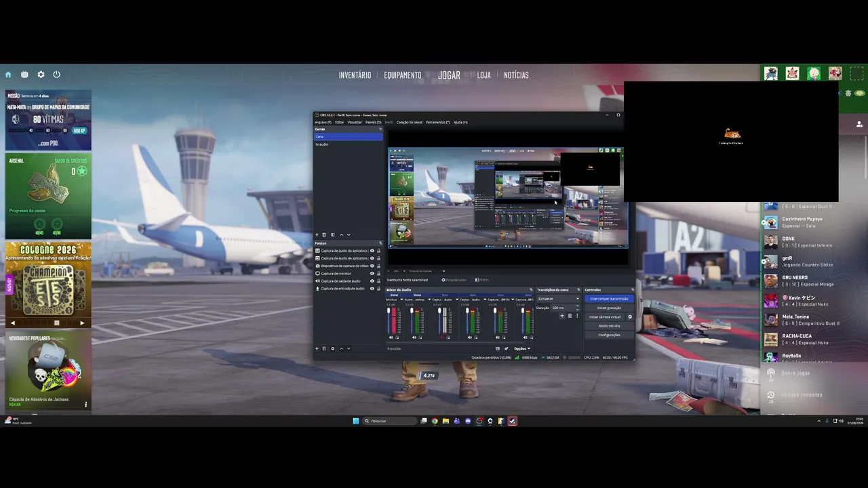868x488 pixels.
Task: Hide Captura de saída de áudio source
Action: pyautogui.click(x=372, y=281)
